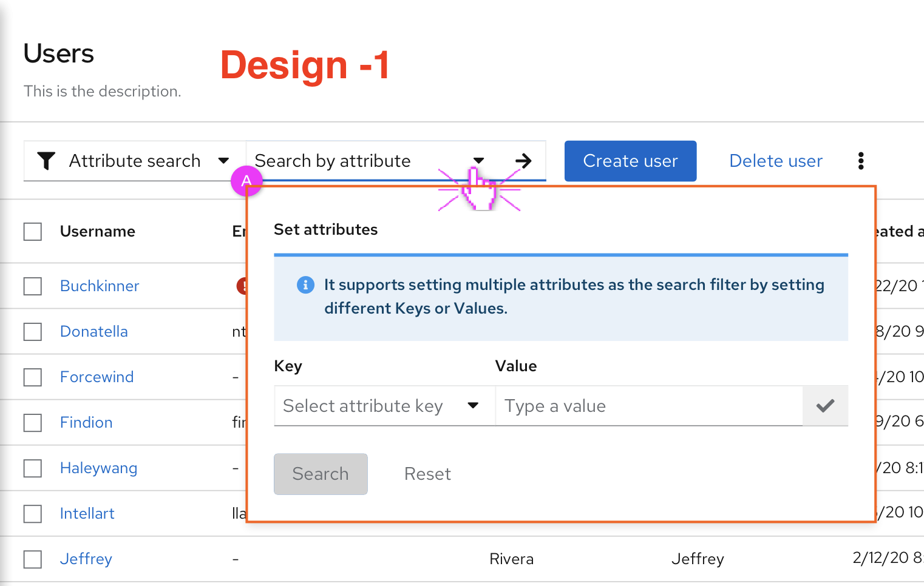Open the Buchkinner user profile
Image resolution: width=924 pixels, height=586 pixels.
(99, 286)
